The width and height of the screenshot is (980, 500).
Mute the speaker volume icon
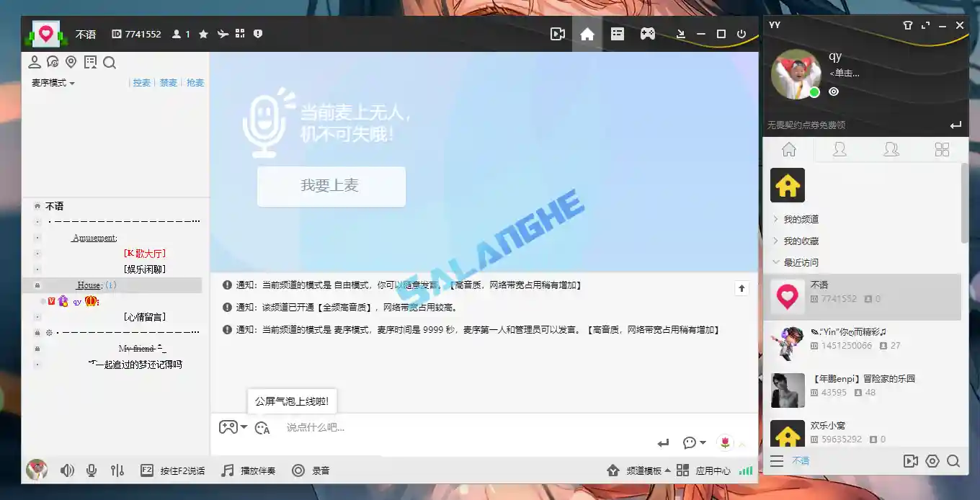(x=66, y=470)
